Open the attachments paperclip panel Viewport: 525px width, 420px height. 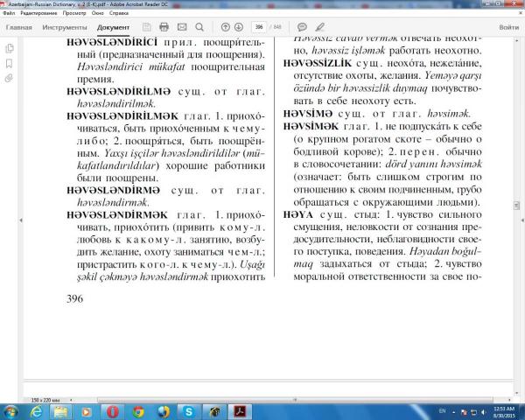coord(9,78)
